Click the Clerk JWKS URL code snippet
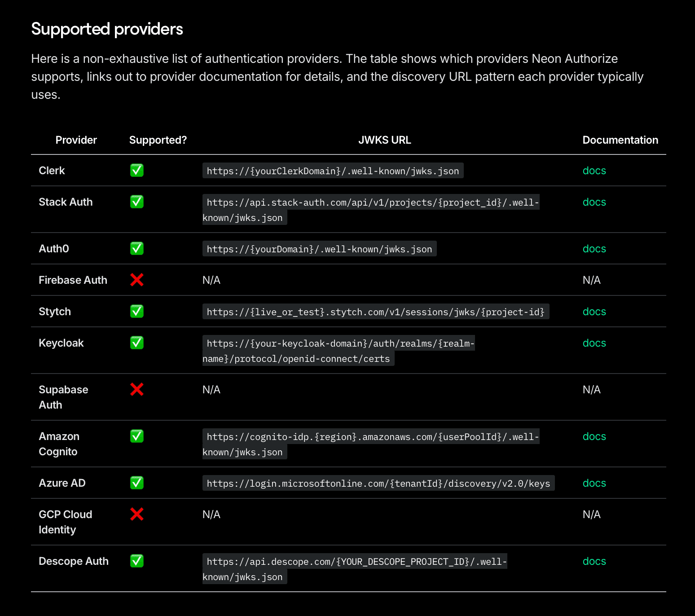This screenshot has height=616, width=695. click(x=333, y=171)
